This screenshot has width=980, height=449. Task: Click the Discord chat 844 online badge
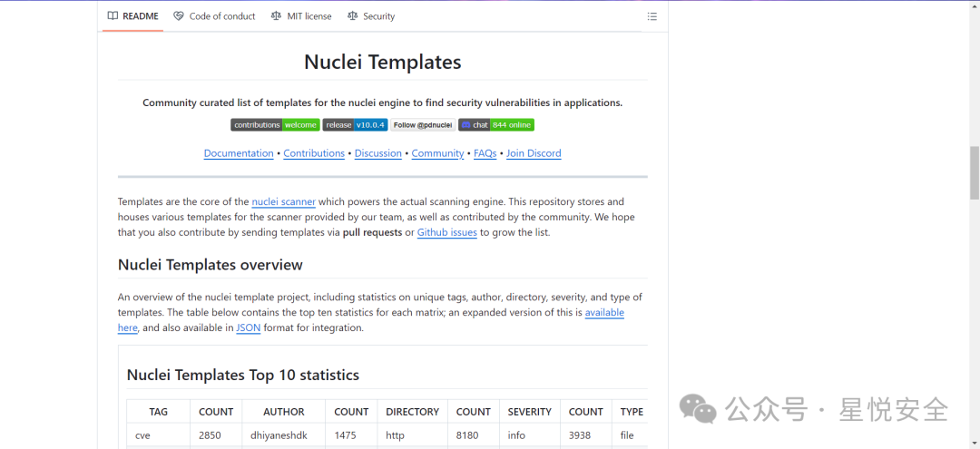496,125
